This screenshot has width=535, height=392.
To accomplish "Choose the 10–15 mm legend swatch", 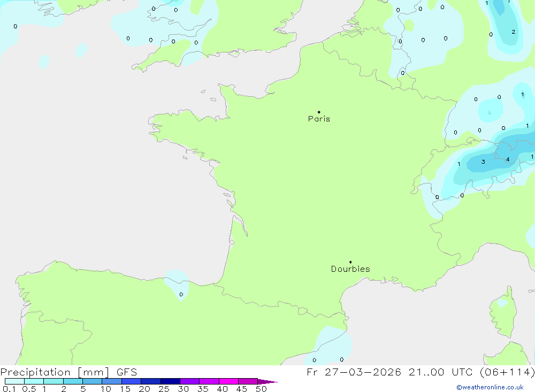I will [112, 381].
